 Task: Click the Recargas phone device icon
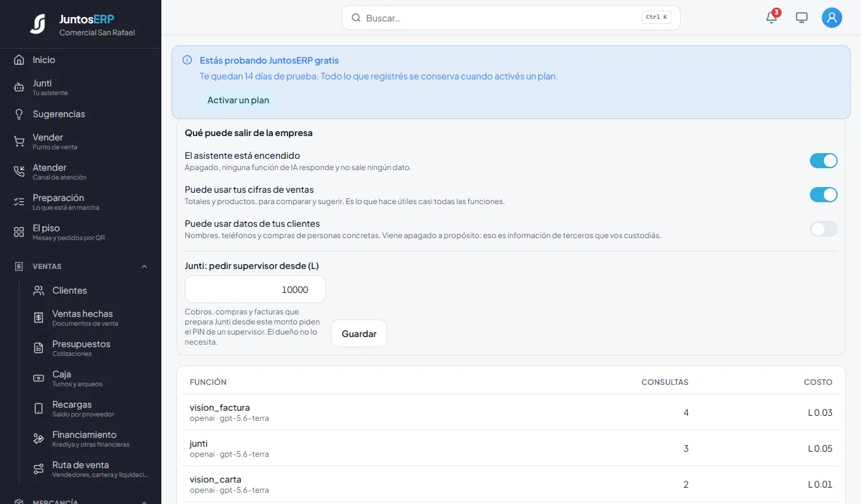point(38,409)
